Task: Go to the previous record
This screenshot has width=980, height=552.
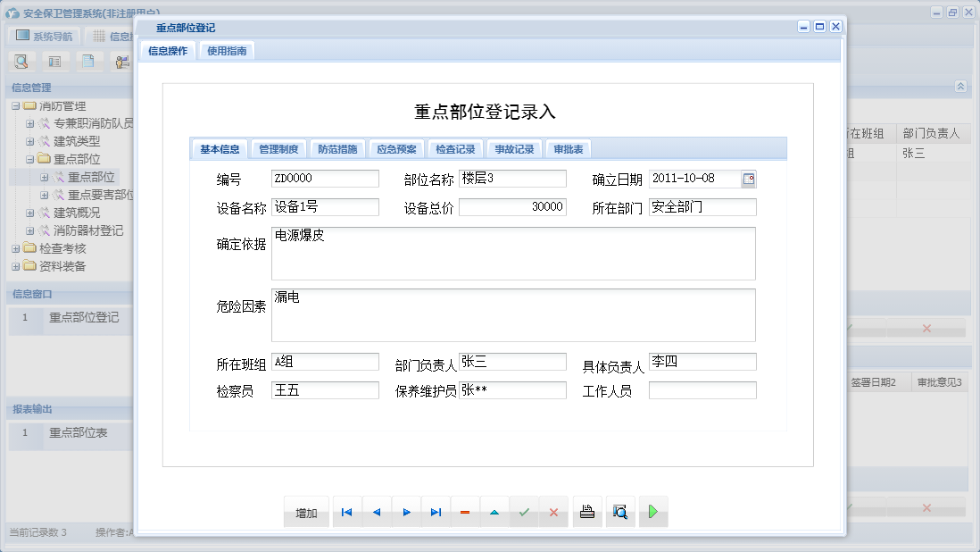Action: point(377,512)
